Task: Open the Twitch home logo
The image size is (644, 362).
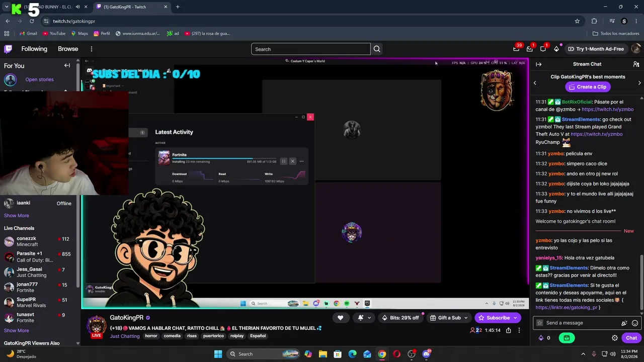Action: (8, 49)
